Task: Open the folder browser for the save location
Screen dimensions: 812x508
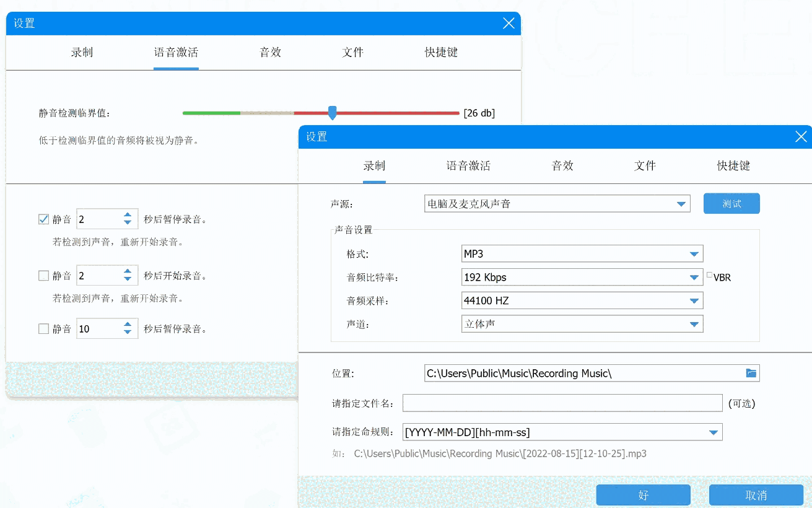Action: 751,373
